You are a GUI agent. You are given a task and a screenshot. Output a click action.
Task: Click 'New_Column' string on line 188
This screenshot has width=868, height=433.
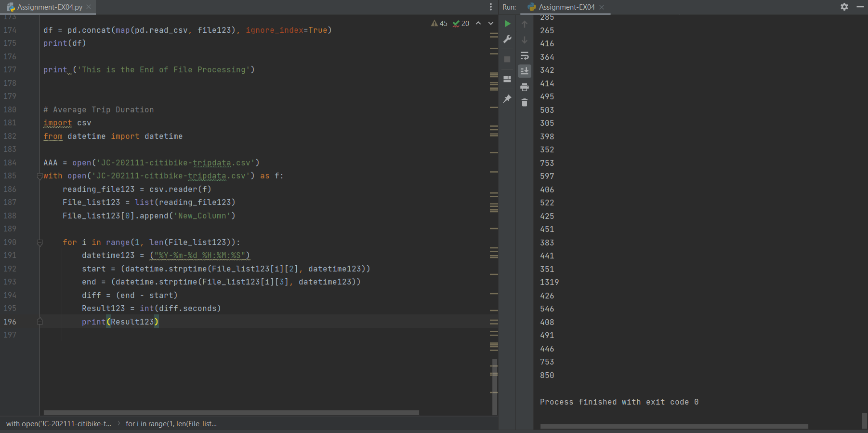coord(202,216)
